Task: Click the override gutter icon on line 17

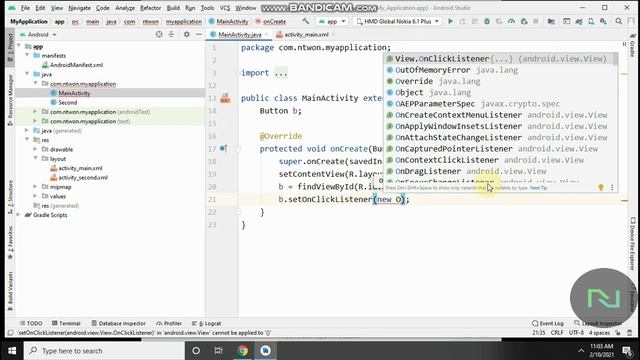Action: click(223, 149)
